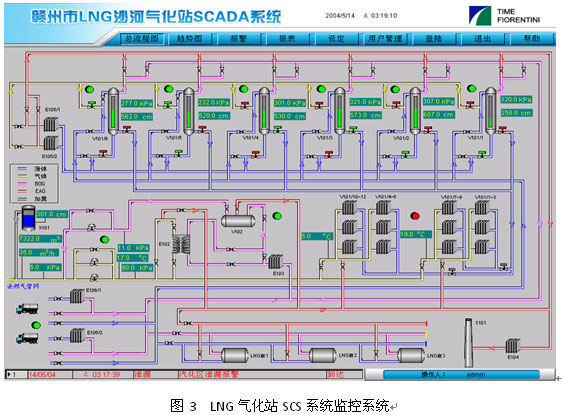
Task: Switch to the 趋势图 trend tab
Action: (189, 39)
